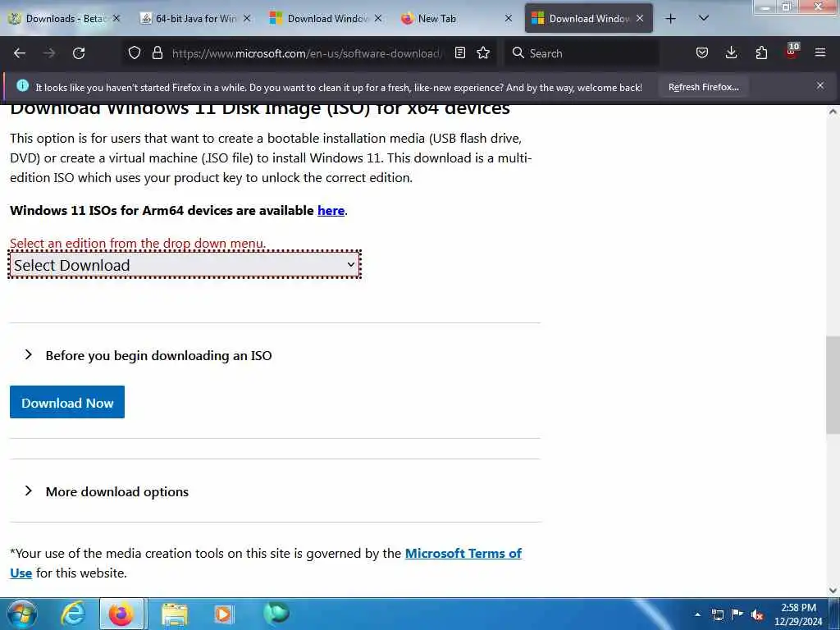840x630 pixels.
Task: Click the microsoft.com URL address field
Action: tap(307, 53)
